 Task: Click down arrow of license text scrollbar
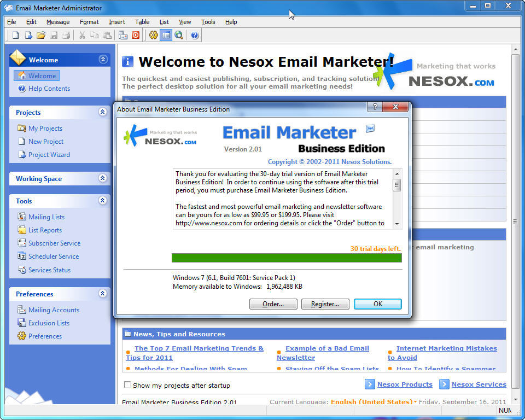pyautogui.click(x=397, y=224)
